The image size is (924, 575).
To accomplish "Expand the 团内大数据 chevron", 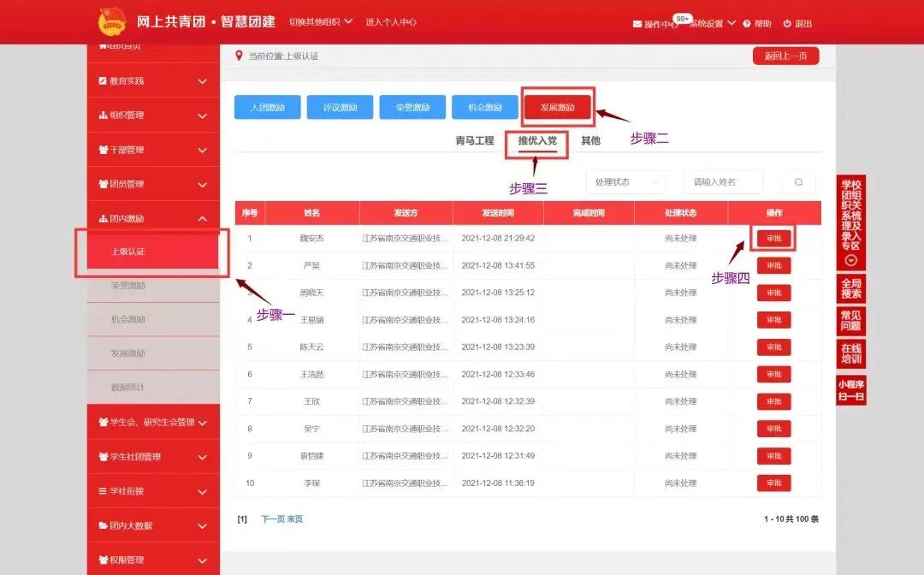I will pyautogui.click(x=202, y=526).
